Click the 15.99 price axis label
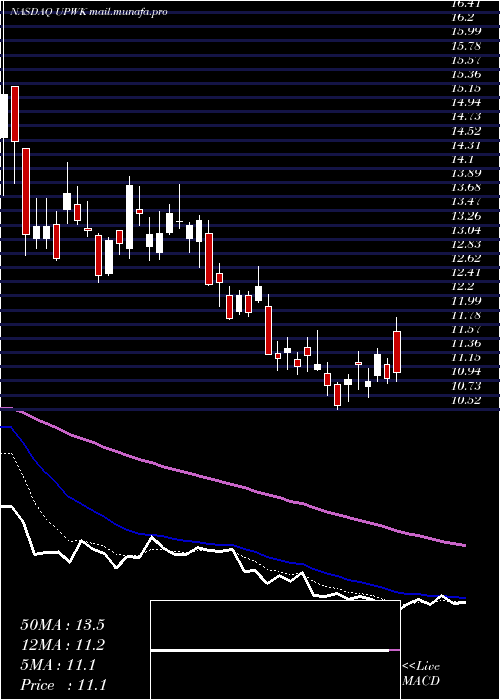 [x=466, y=31]
